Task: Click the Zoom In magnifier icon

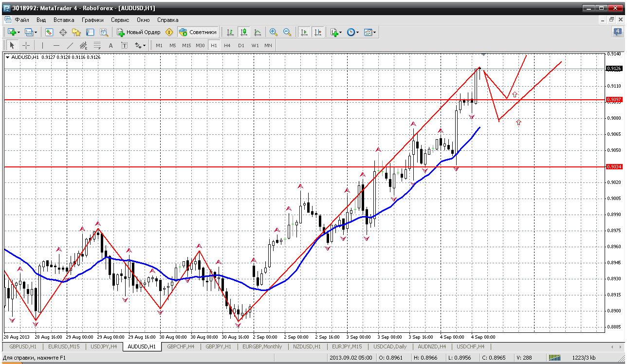Action: (x=274, y=32)
